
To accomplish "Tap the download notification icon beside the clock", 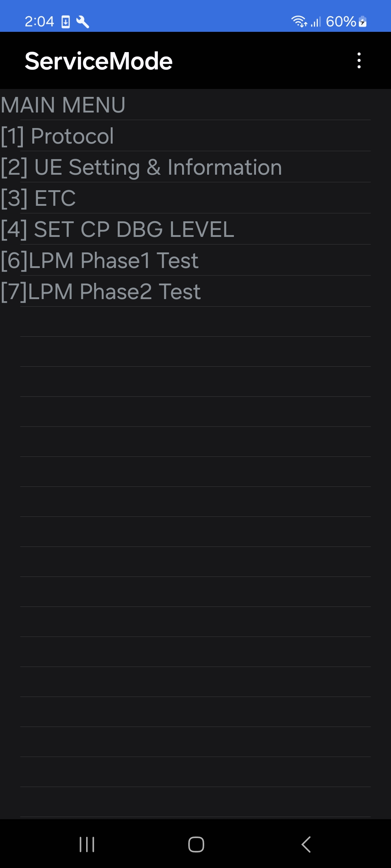I will tap(66, 22).
